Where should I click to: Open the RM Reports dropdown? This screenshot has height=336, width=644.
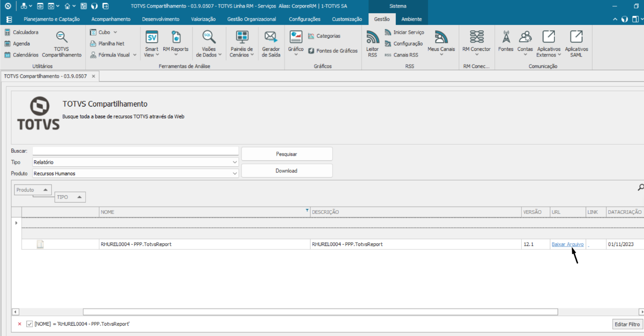tap(176, 44)
